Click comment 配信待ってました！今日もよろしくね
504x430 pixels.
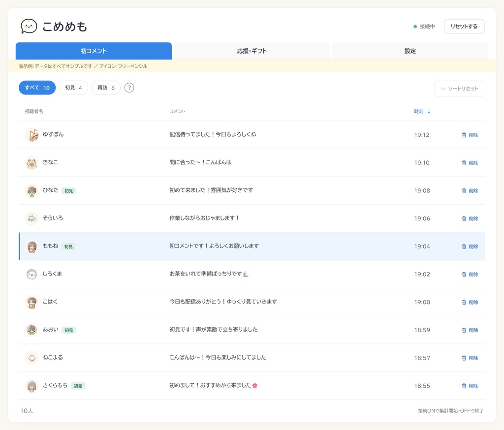click(213, 134)
